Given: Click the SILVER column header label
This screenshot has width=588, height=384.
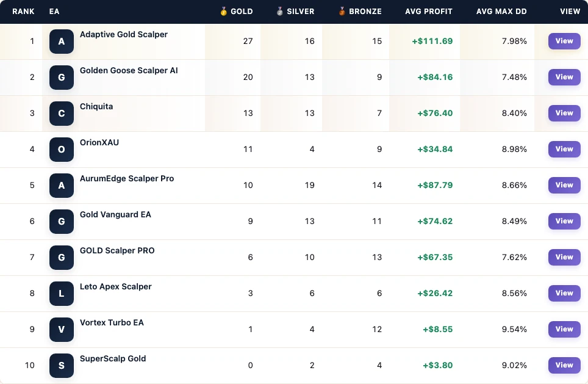Looking at the screenshot, I should [300, 12].
